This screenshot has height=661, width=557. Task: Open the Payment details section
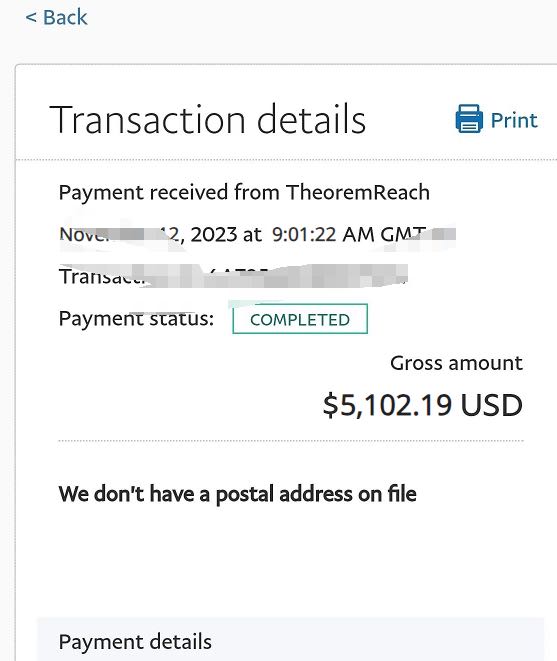(x=291, y=641)
